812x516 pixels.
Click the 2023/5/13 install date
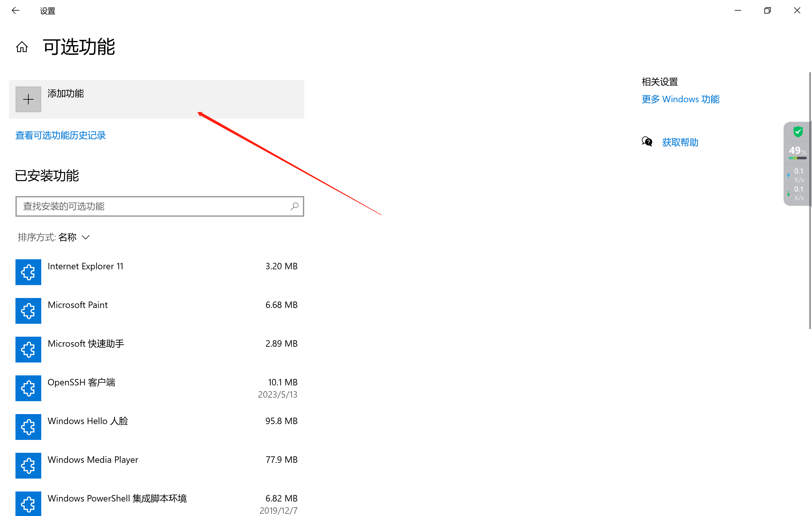tap(278, 394)
